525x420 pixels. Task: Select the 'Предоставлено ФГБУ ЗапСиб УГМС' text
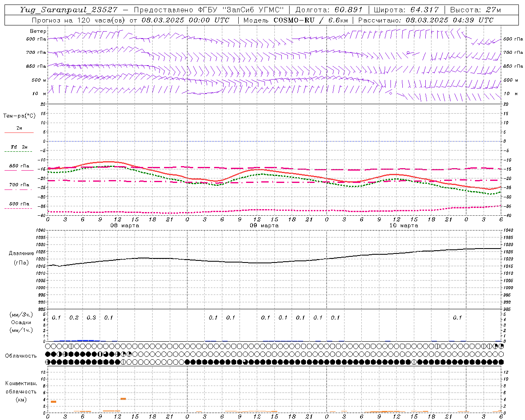[209, 10]
